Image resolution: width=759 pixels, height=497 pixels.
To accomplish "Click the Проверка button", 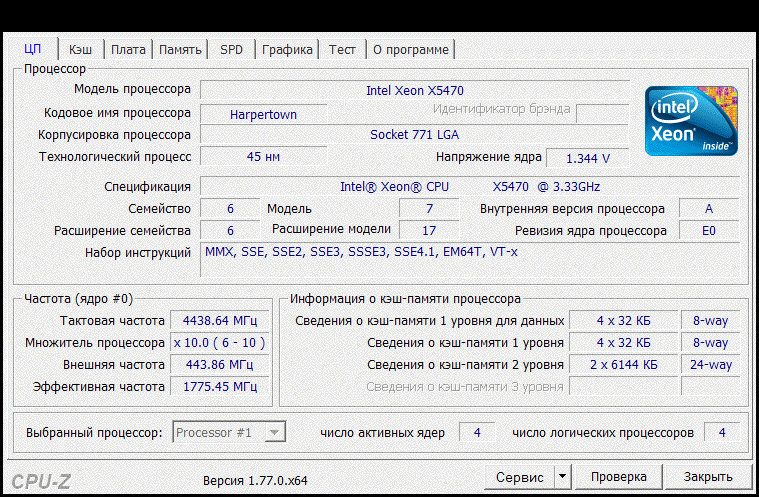I will pos(618,477).
